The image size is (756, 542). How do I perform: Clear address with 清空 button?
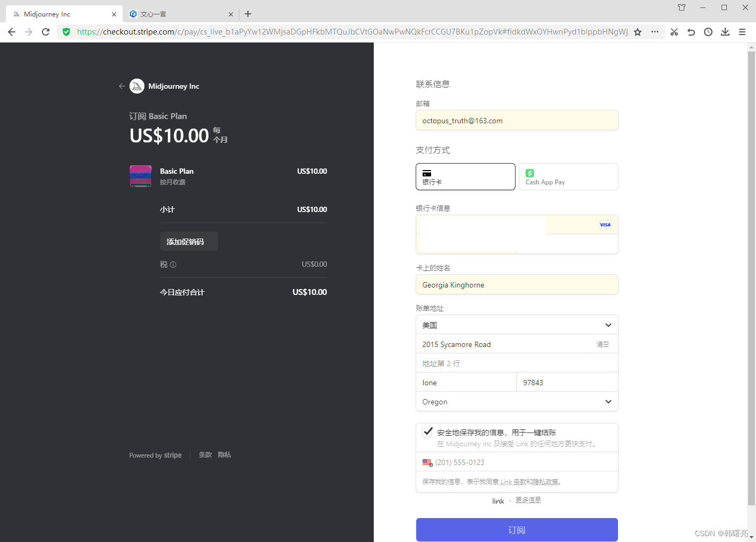(603, 344)
